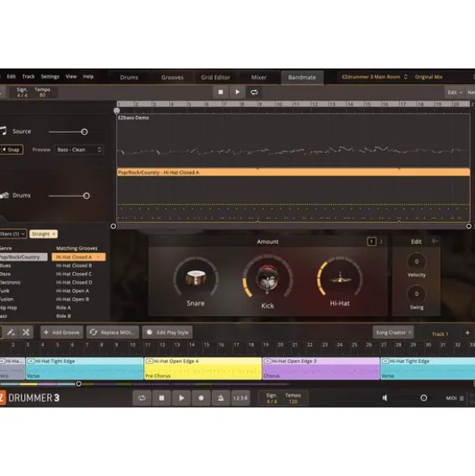
Task: Start recording with the record button
Action: coord(201,398)
